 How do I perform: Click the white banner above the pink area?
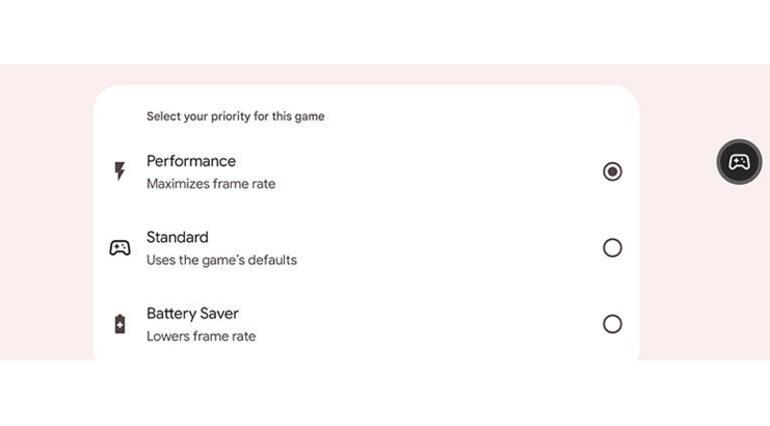[385, 32]
